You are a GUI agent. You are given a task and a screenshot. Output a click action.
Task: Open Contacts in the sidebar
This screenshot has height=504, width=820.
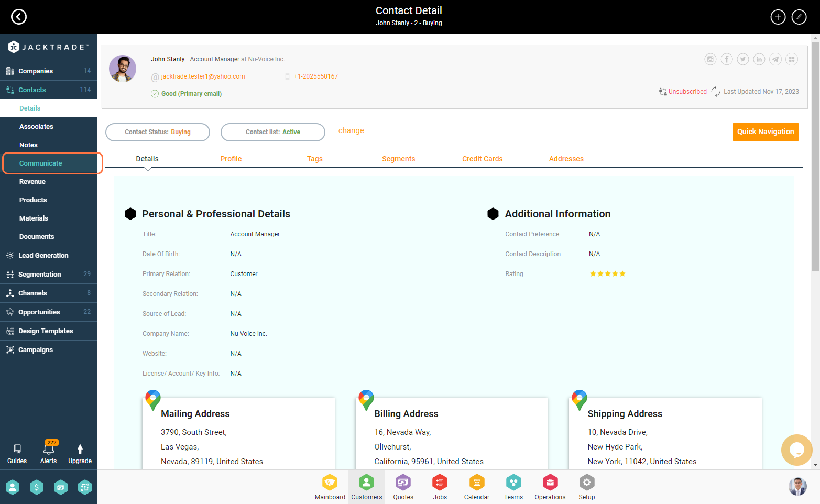pyautogui.click(x=48, y=90)
